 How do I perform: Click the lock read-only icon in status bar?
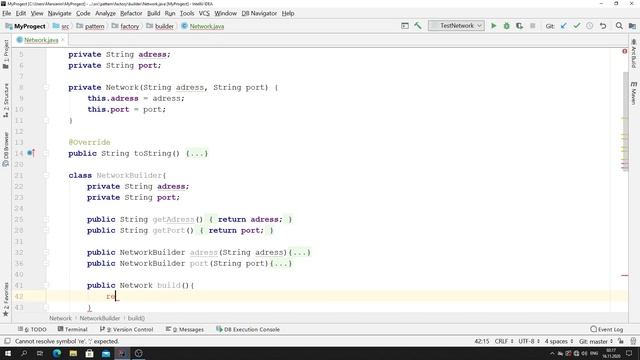click(620, 341)
